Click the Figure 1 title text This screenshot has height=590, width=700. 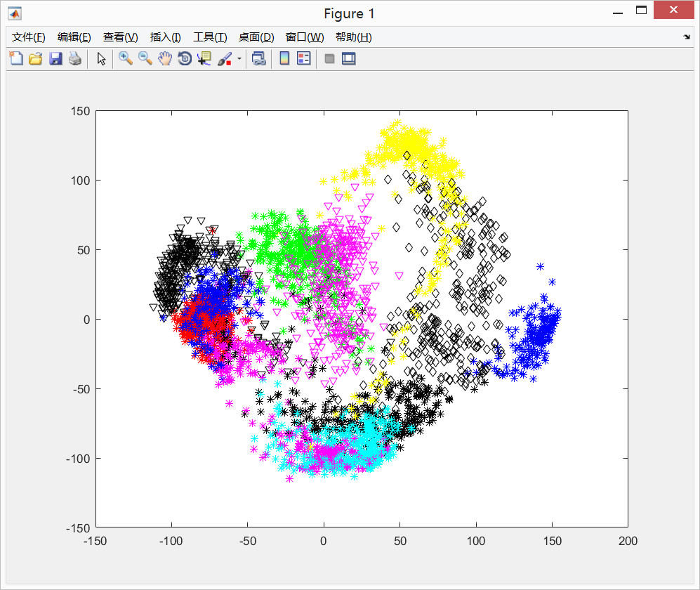coord(349,14)
